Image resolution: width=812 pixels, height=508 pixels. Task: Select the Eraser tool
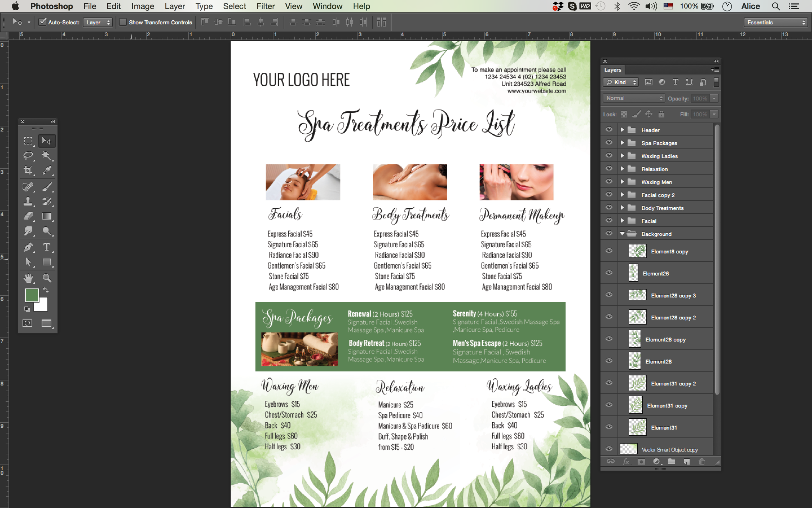tap(28, 216)
